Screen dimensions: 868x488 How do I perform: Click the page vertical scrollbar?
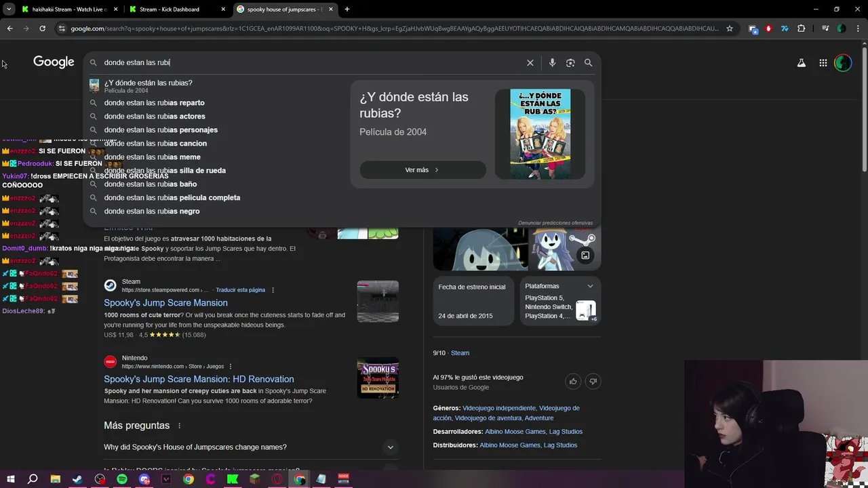point(864,108)
